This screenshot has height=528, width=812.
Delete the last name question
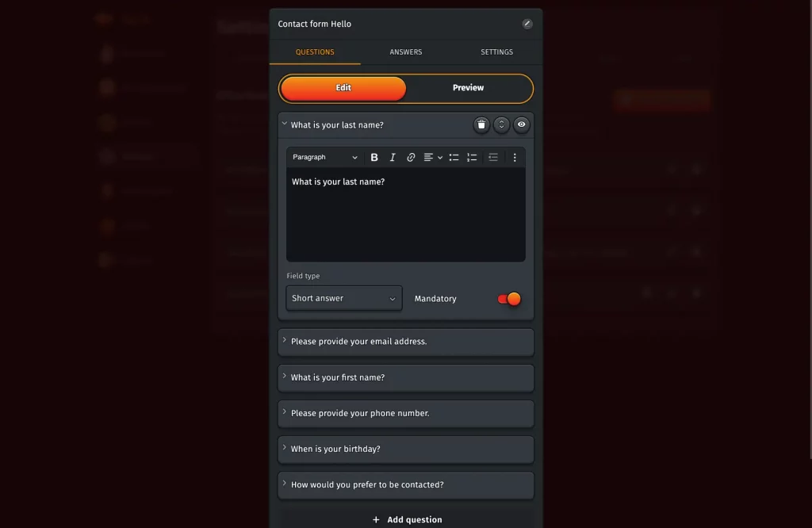(481, 124)
